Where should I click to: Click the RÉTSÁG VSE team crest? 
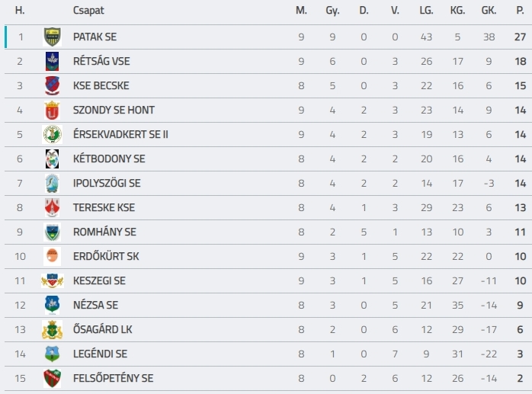[53, 62]
